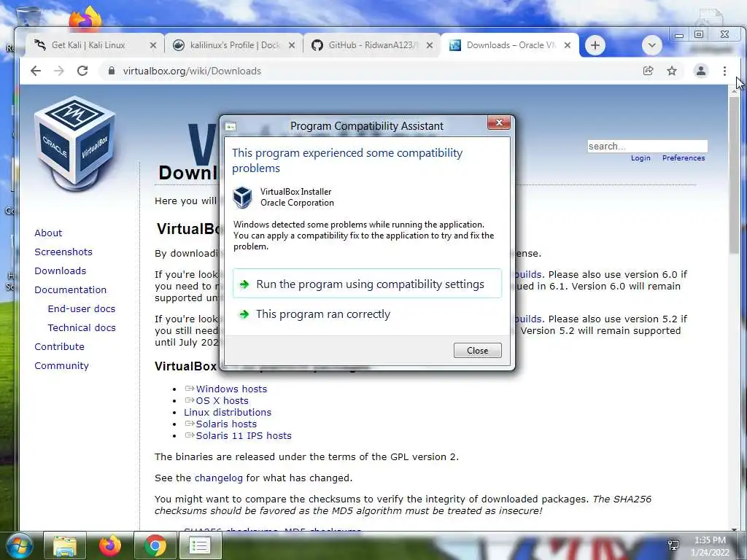Viewport: 747px width, 560px height.
Task: Open a new tab with plus button
Action: click(595, 45)
